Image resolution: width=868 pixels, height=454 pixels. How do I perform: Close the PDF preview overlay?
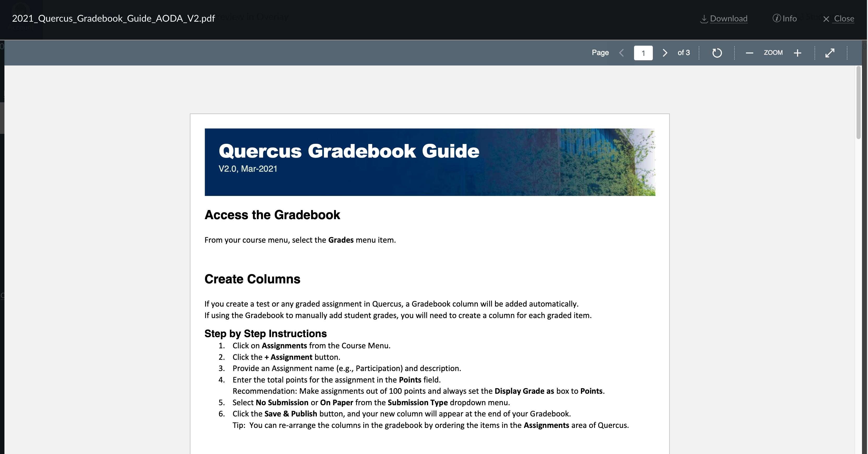[838, 19]
